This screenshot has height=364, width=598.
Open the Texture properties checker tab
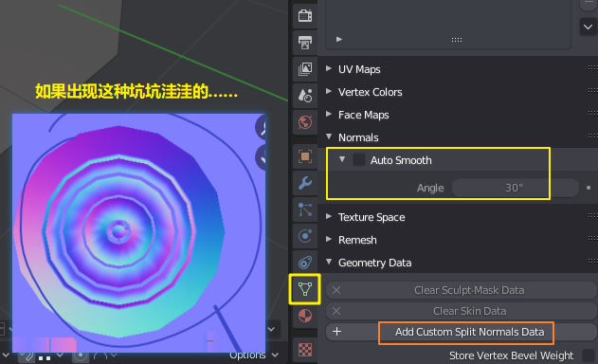(x=305, y=350)
